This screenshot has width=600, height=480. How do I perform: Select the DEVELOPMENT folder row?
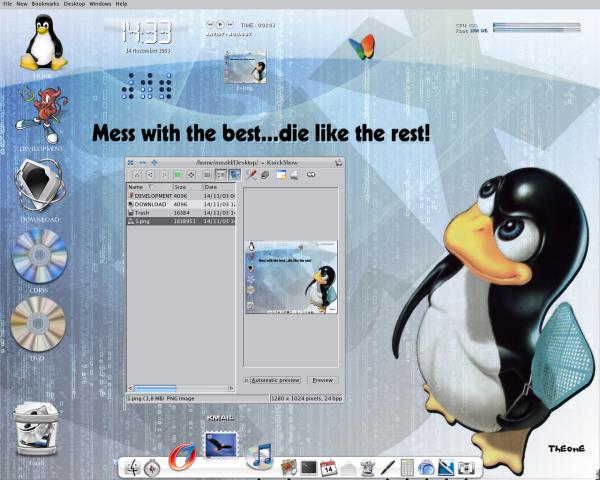click(x=181, y=196)
